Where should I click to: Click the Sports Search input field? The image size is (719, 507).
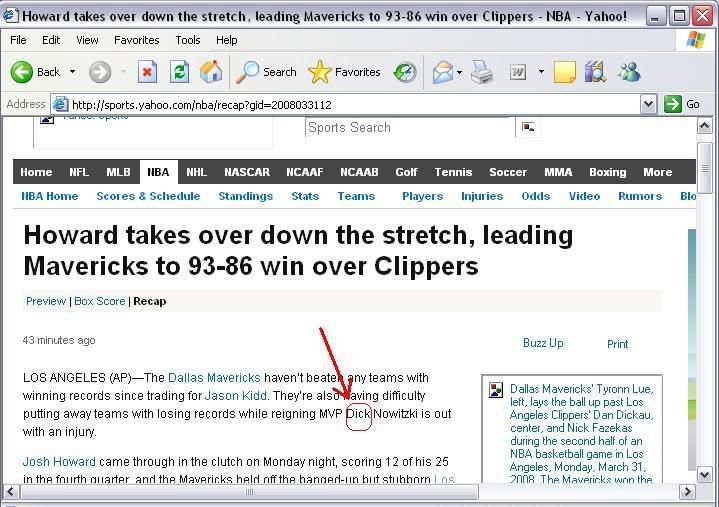click(409, 127)
